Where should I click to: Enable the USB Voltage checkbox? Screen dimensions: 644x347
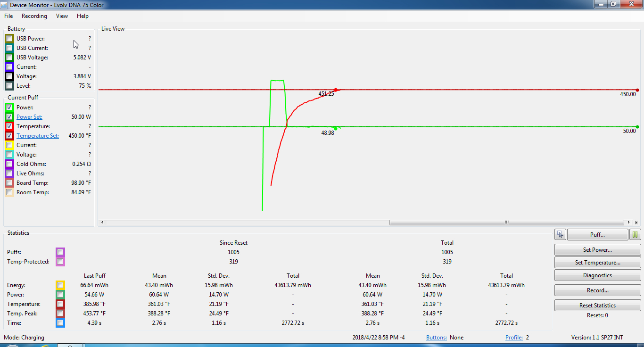(9, 58)
